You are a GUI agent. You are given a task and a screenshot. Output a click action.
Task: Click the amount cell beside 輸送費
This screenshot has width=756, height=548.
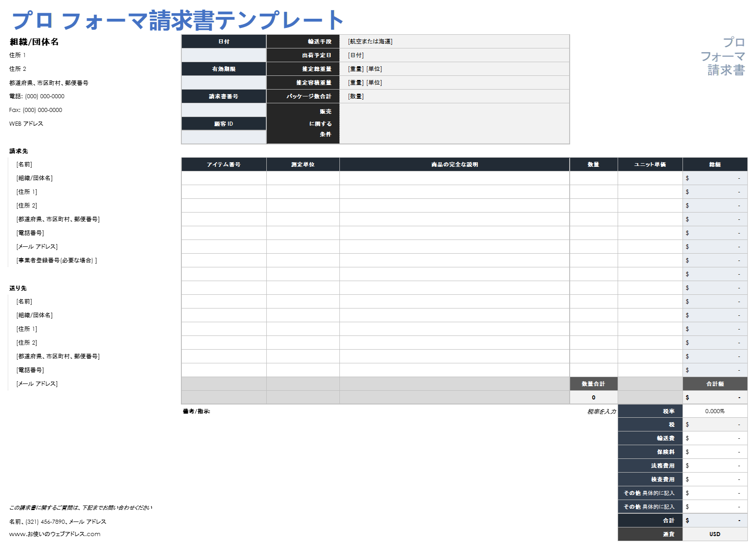pyautogui.click(x=715, y=438)
